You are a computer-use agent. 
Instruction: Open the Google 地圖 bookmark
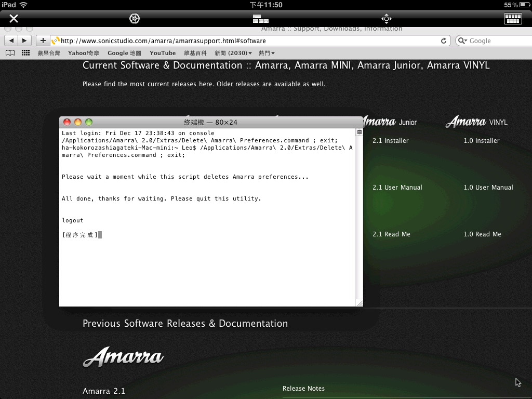coord(124,53)
